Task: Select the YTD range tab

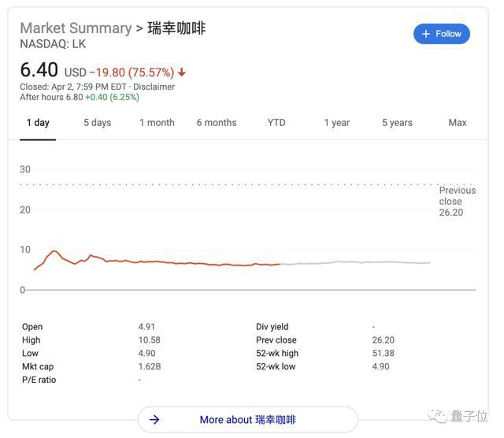Action: [276, 123]
